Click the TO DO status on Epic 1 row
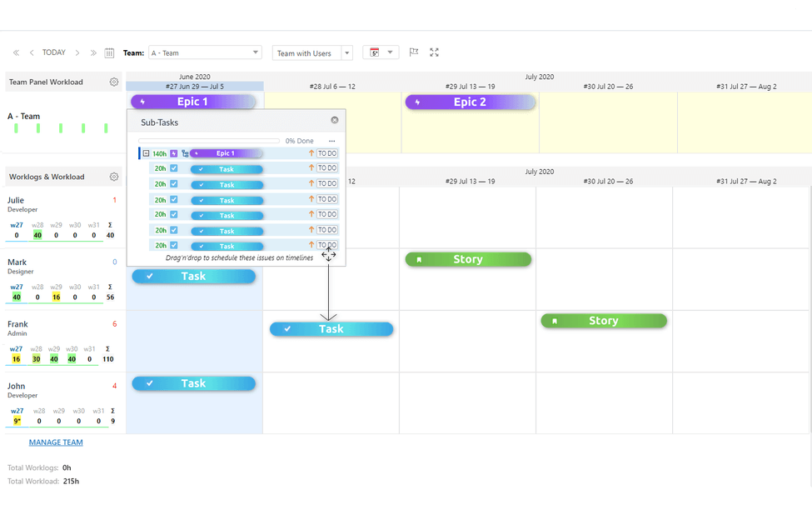This screenshot has height=515, width=812. tap(326, 153)
